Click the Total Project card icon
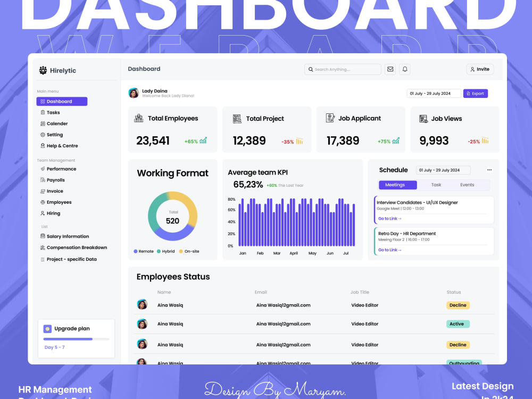Viewport: 532px width, 399px height. tap(237, 119)
